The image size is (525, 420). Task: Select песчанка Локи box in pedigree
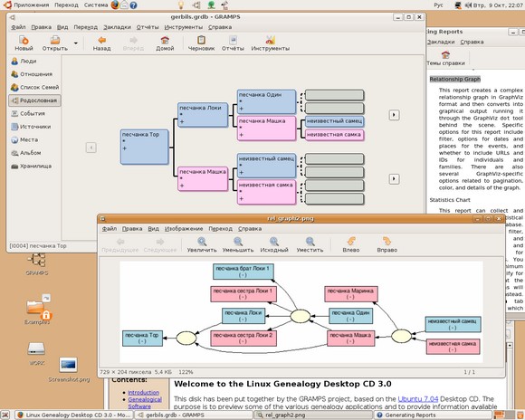click(203, 115)
